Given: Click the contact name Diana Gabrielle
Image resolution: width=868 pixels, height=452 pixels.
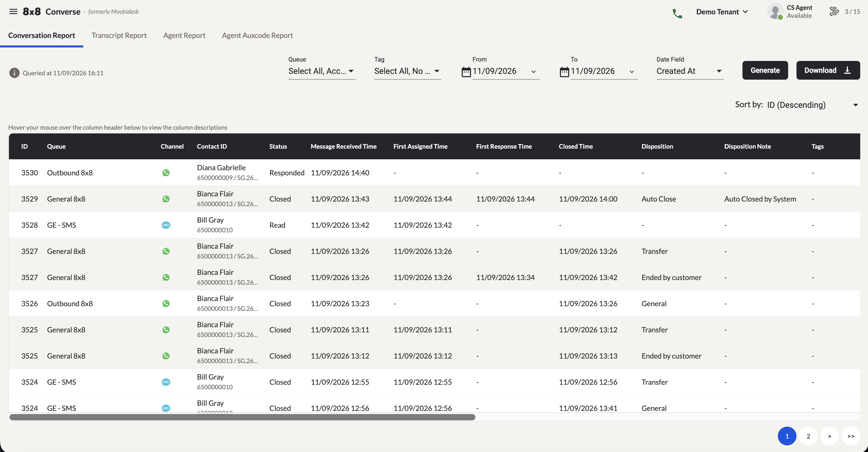Looking at the screenshot, I should [221, 167].
